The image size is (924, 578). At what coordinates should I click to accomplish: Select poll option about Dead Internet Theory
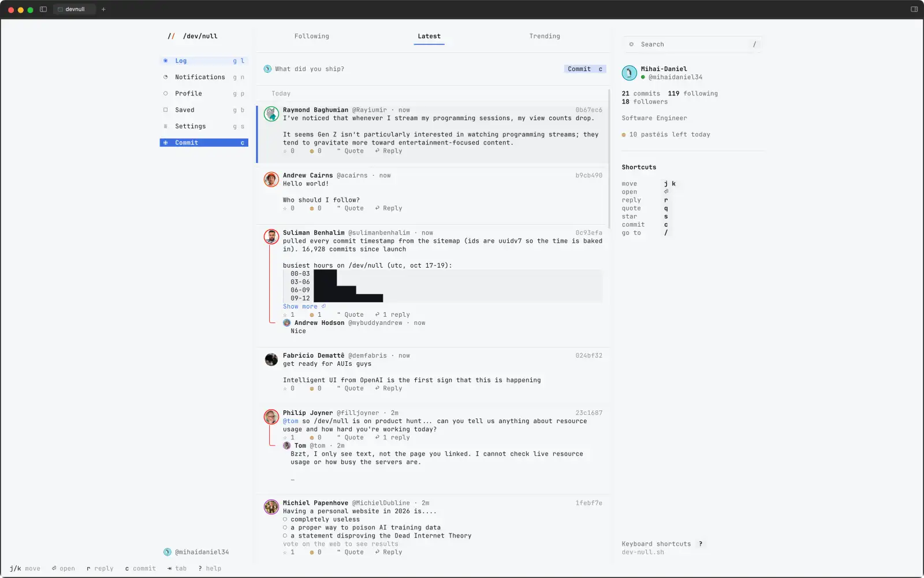point(377,536)
